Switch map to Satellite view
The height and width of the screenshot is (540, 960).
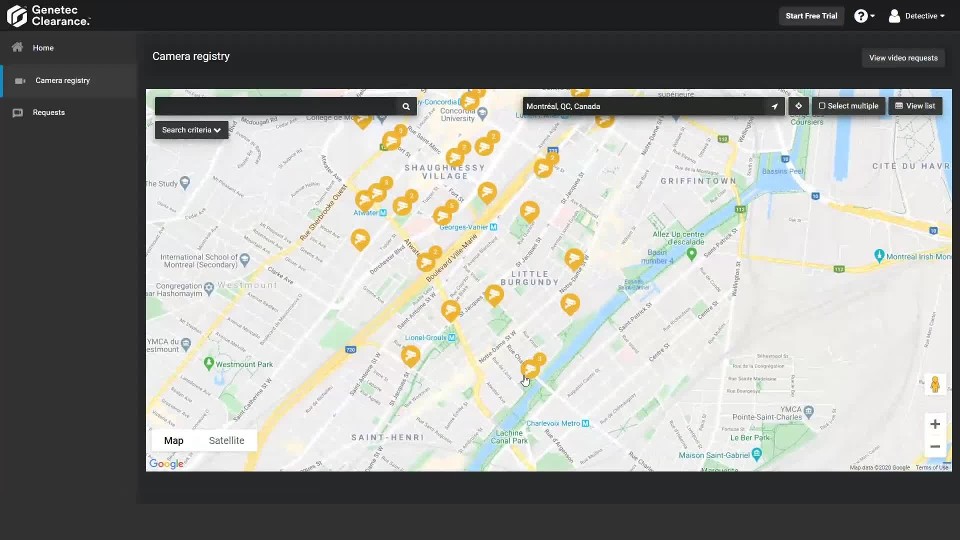tap(226, 441)
